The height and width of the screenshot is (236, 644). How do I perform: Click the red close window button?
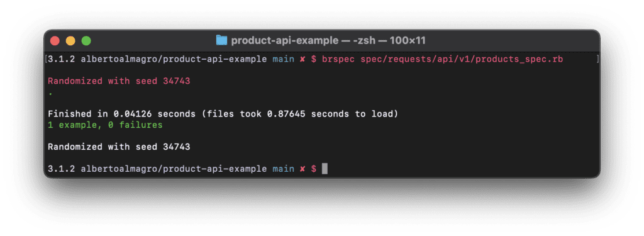coord(55,41)
